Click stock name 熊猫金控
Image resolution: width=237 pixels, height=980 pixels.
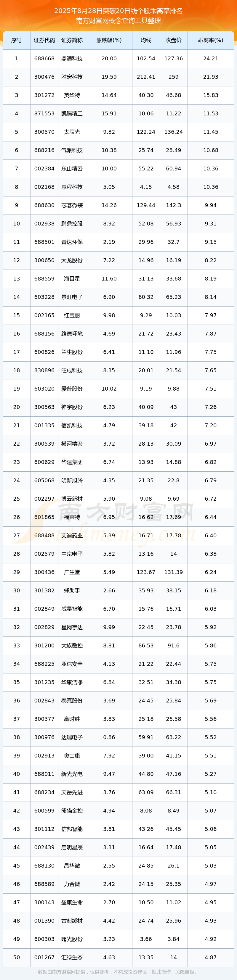tap(72, 811)
